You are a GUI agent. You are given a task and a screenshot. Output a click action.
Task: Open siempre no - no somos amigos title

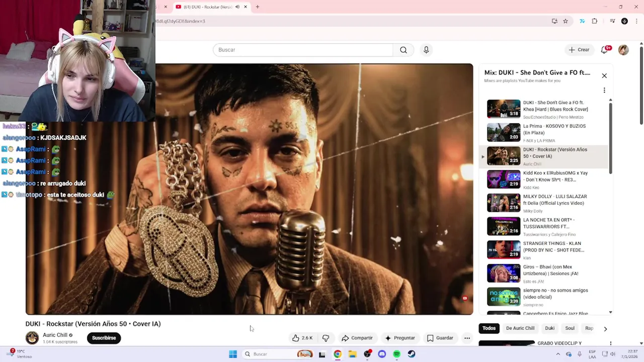pos(555,294)
